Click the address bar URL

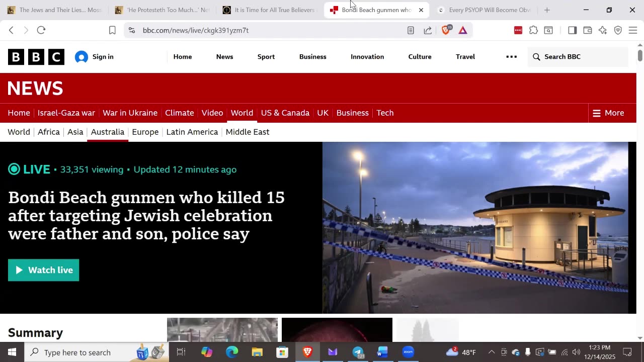(x=196, y=30)
